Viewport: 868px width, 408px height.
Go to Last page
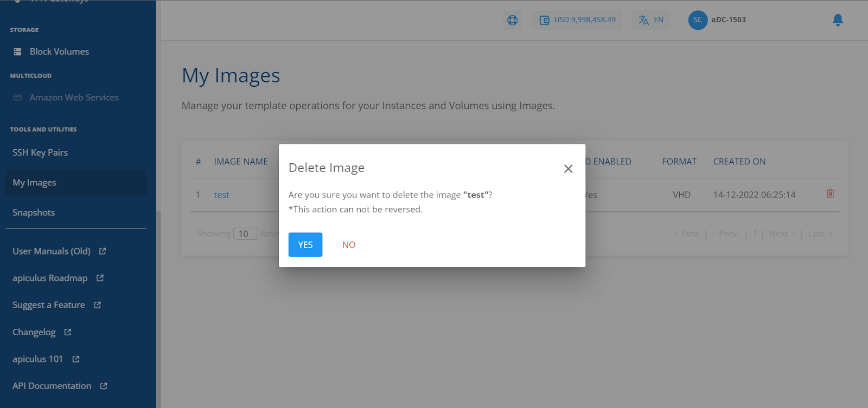(820, 234)
